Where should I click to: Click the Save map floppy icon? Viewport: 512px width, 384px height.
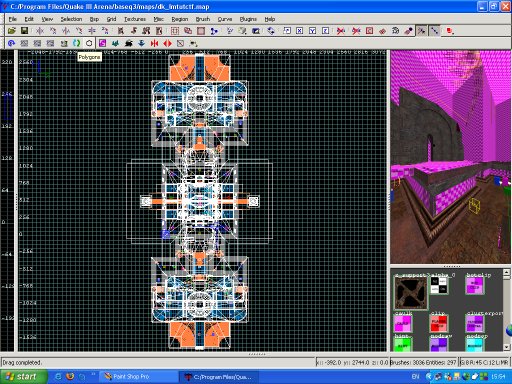tap(24, 31)
